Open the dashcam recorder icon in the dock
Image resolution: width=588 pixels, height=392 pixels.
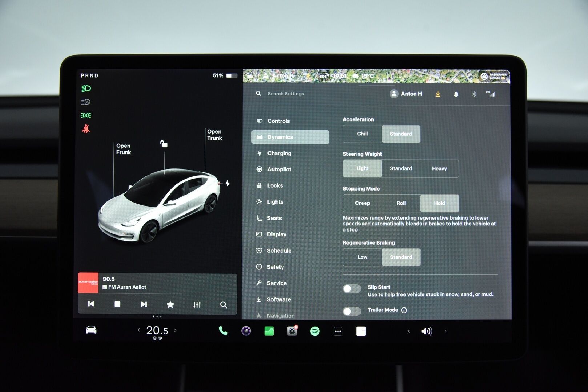292,331
